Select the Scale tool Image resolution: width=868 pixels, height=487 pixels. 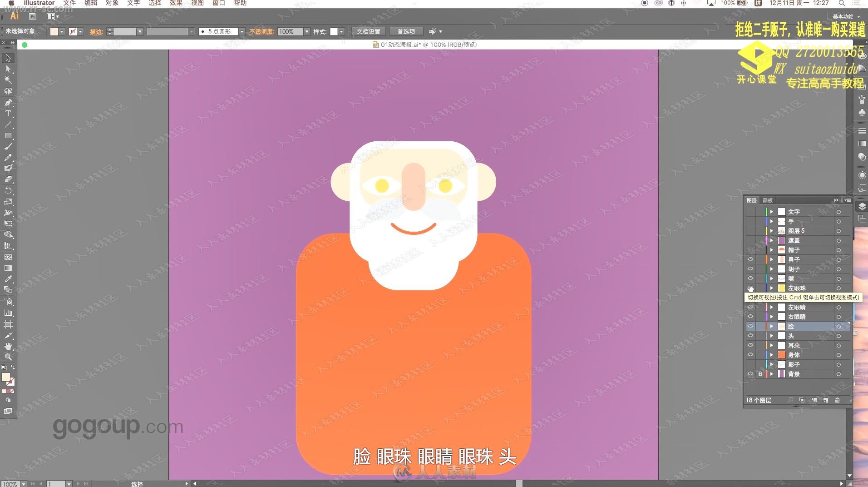point(8,201)
